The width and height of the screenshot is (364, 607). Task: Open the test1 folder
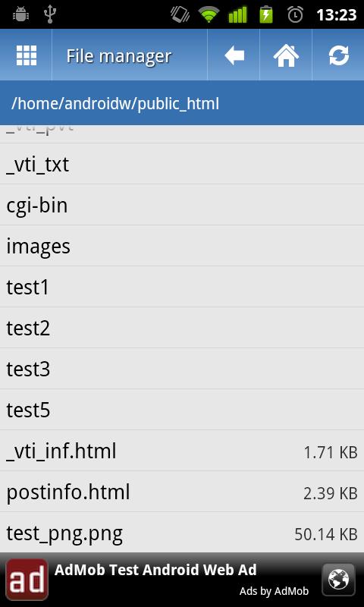click(x=182, y=287)
